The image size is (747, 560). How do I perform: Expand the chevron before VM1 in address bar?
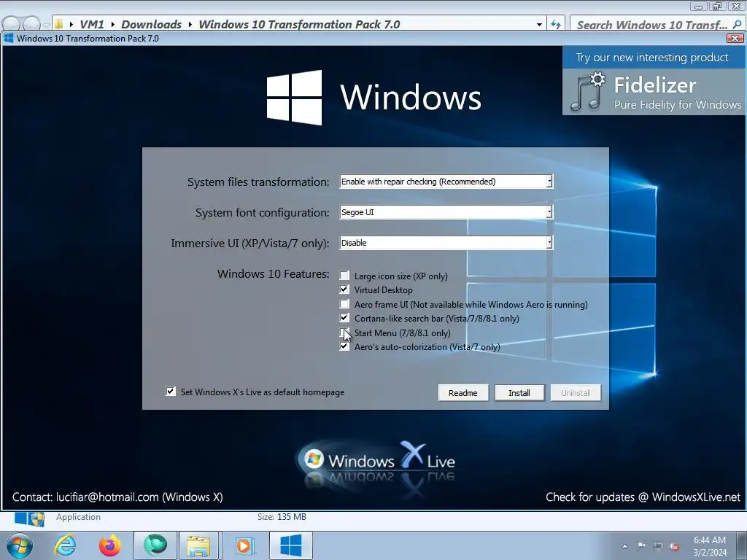pos(71,24)
